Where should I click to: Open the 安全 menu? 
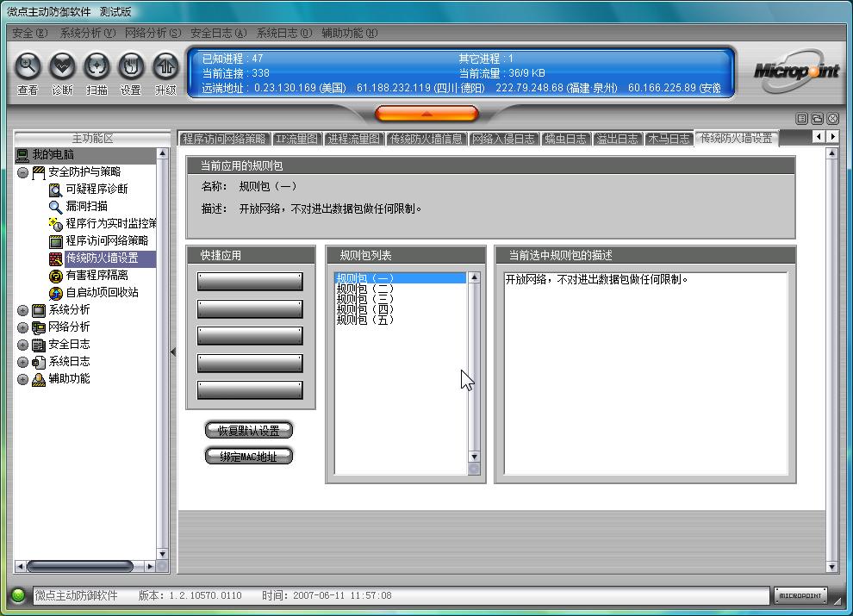30,34
